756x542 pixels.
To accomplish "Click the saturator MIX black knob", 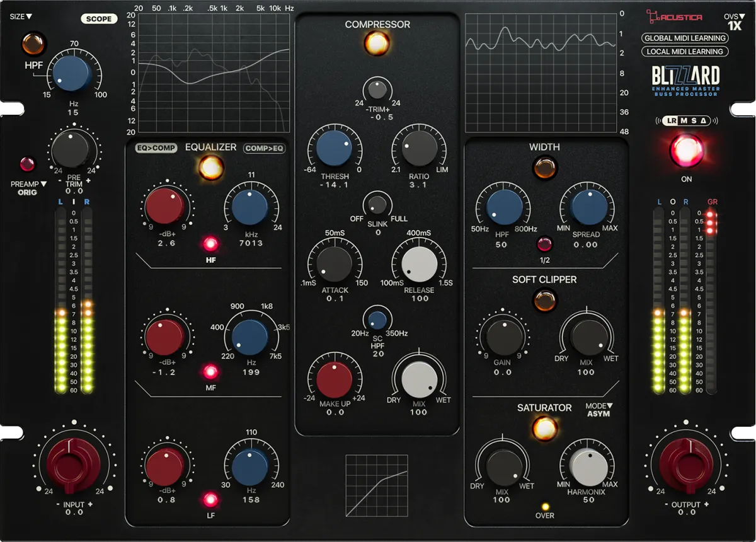I will coord(504,468).
